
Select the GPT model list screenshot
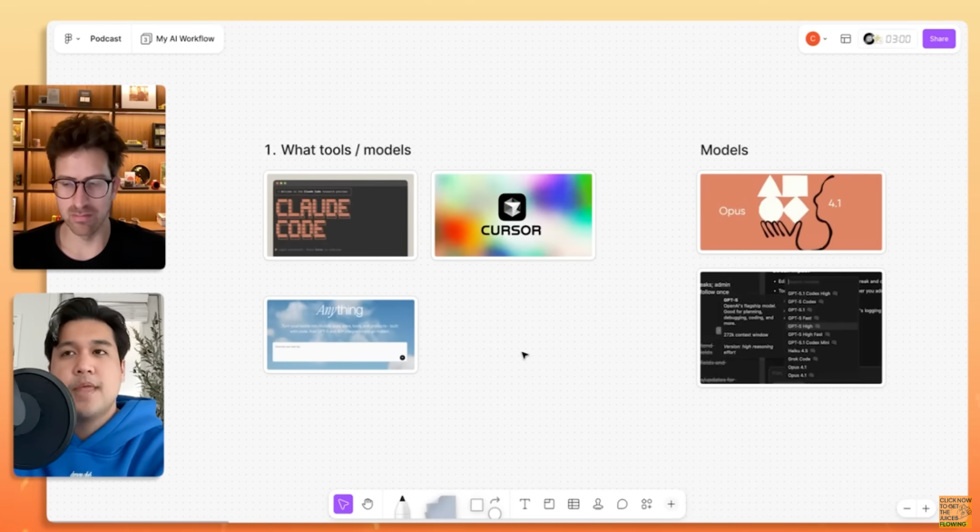(791, 328)
